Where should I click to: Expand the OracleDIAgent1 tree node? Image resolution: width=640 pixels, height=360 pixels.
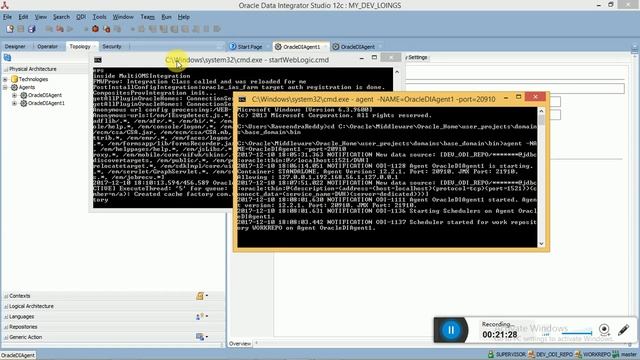click(x=14, y=103)
